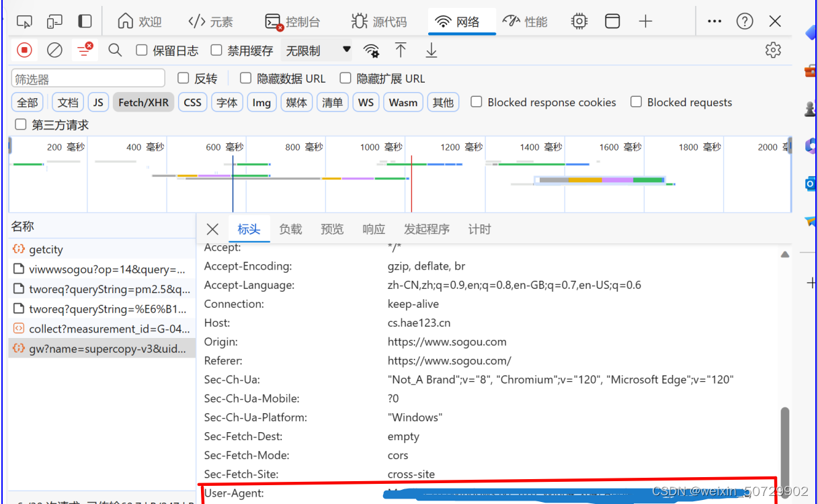Clear the network log
The image size is (818, 504).
(54, 50)
